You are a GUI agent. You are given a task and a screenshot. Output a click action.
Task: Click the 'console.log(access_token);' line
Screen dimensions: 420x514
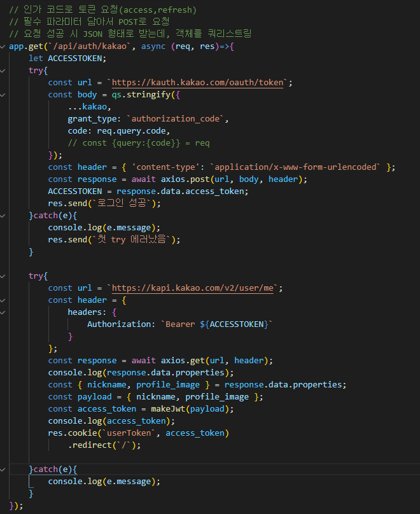tap(111, 421)
